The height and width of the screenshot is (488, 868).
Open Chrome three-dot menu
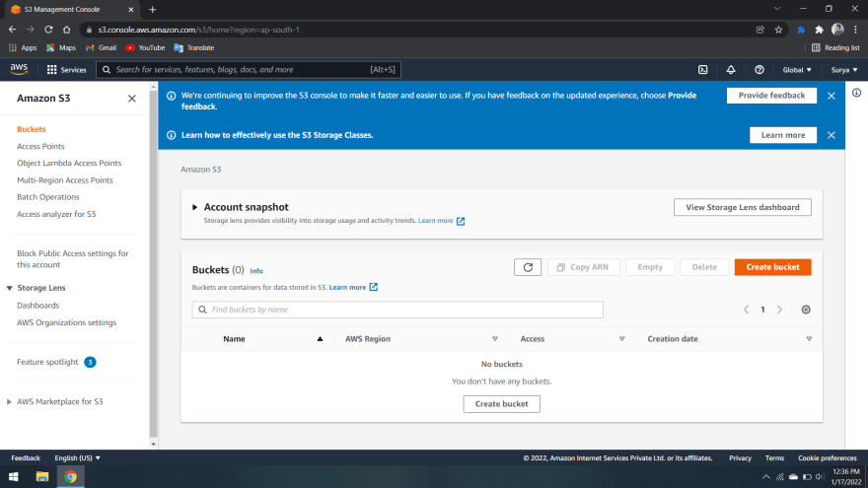point(856,30)
